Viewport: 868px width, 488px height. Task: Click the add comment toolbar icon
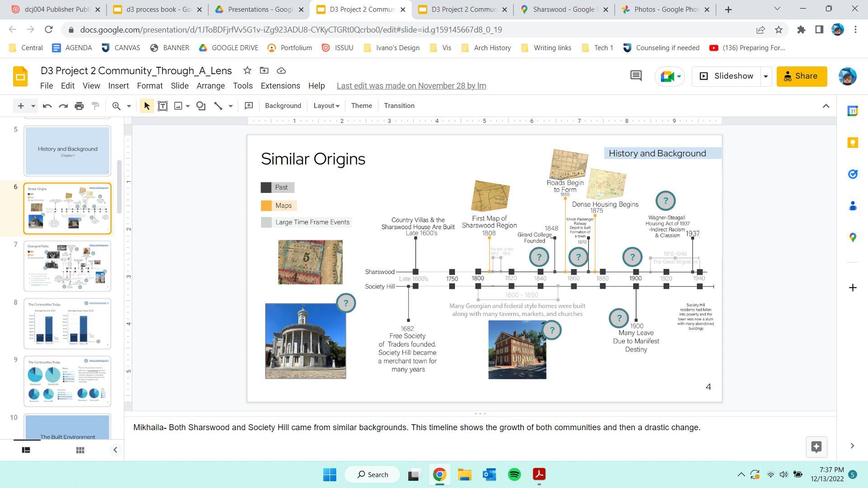pos(249,106)
